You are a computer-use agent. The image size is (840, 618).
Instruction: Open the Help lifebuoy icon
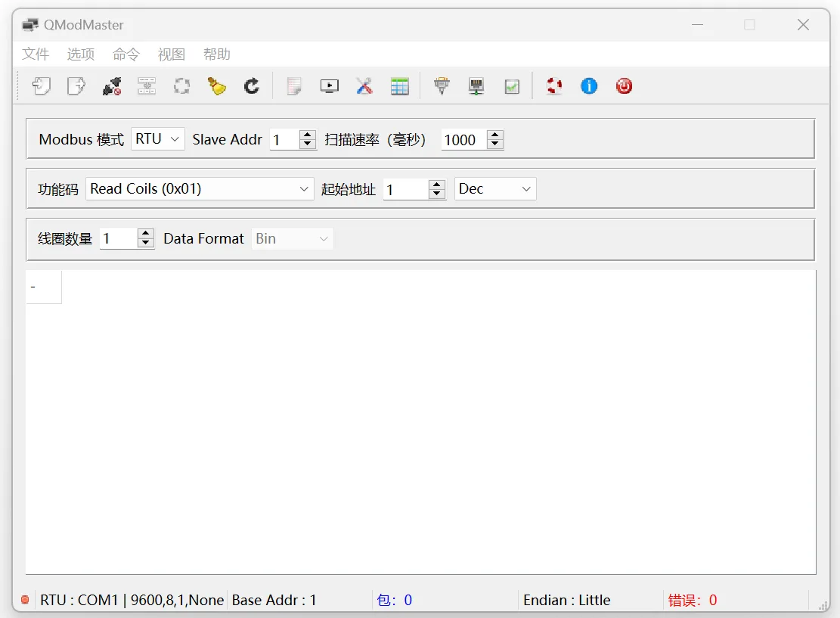coord(554,85)
